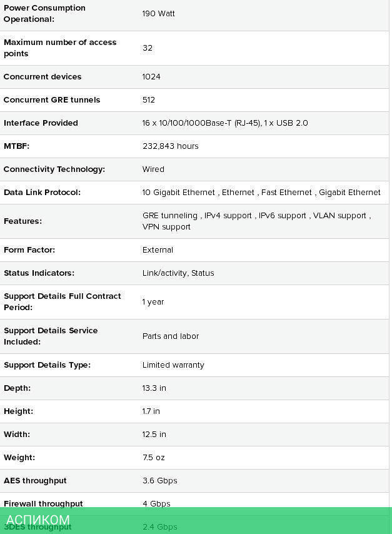This screenshot has height=534, width=392.
Task: Select the 7.5 oz weight value
Action: pos(154,458)
